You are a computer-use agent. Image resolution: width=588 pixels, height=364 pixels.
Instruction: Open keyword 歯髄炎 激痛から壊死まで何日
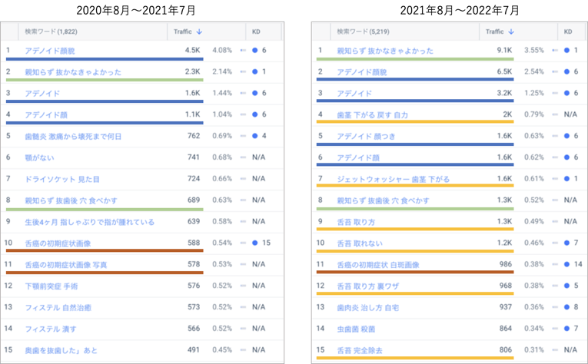[x=73, y=137]
